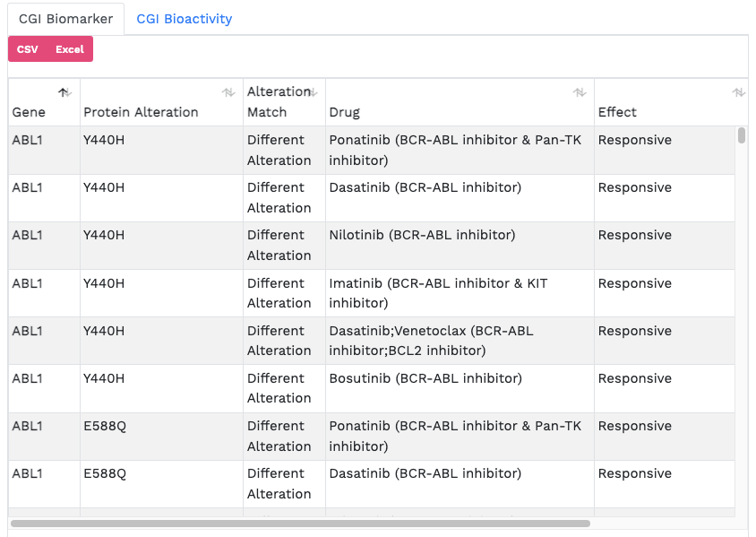Switch to CGI Bioactivity tab
This screenshot has height=537, width=756.
[x=184, y=19]
